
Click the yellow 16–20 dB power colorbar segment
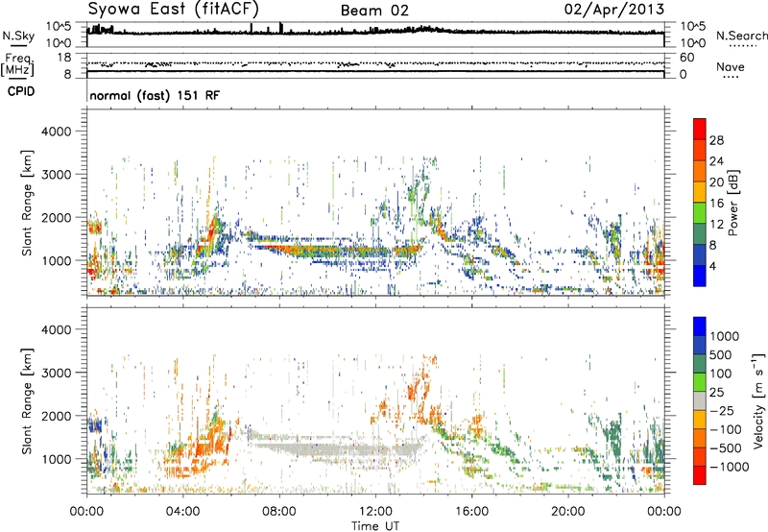pyautogui.click(x=700, y=192)
